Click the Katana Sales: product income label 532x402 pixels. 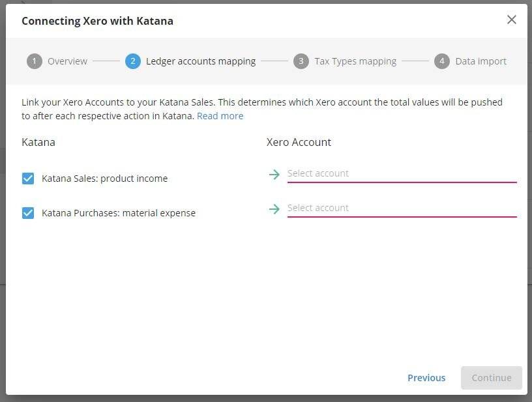coord(104,179)
